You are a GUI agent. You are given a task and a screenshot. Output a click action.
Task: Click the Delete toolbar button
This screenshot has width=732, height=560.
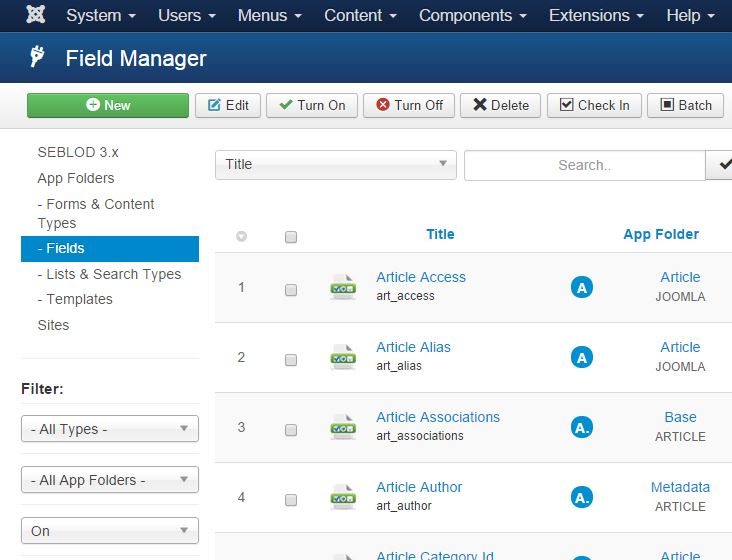(500, 105)
